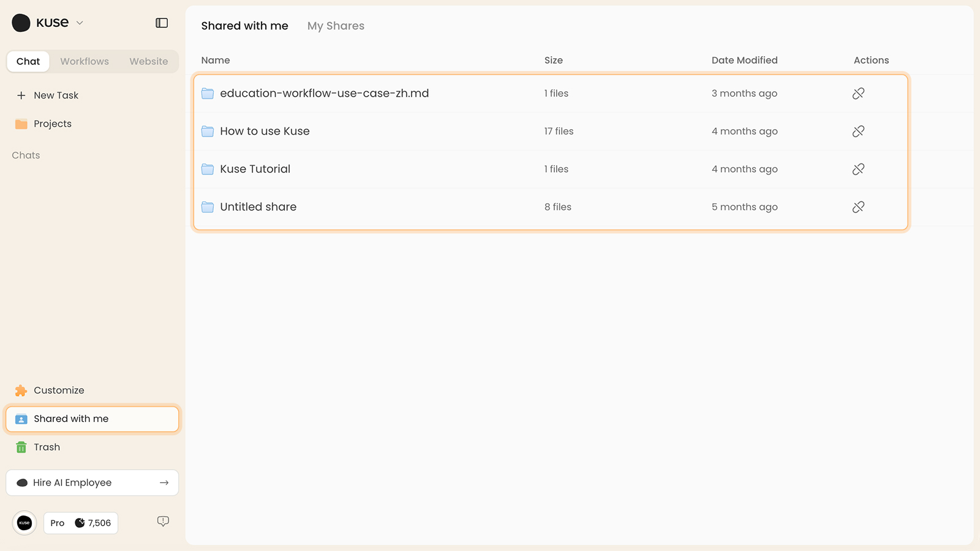Screen dimensions: 980x551
Task: Switch to the Workflows tab
Action: click(x=85, y=61)
